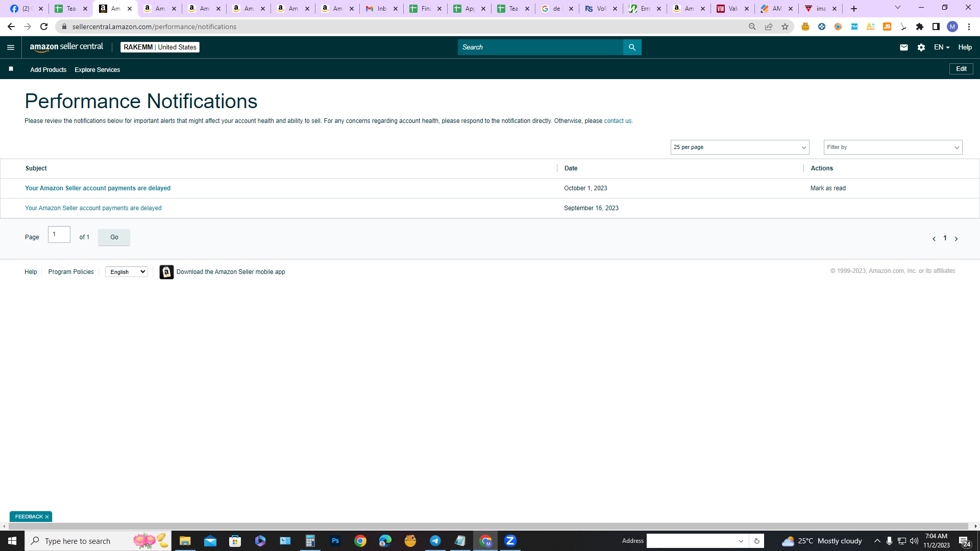Screen dimensions: 980x551
Task: Close the FEEDBACK tab
Action: pos(47,517)
